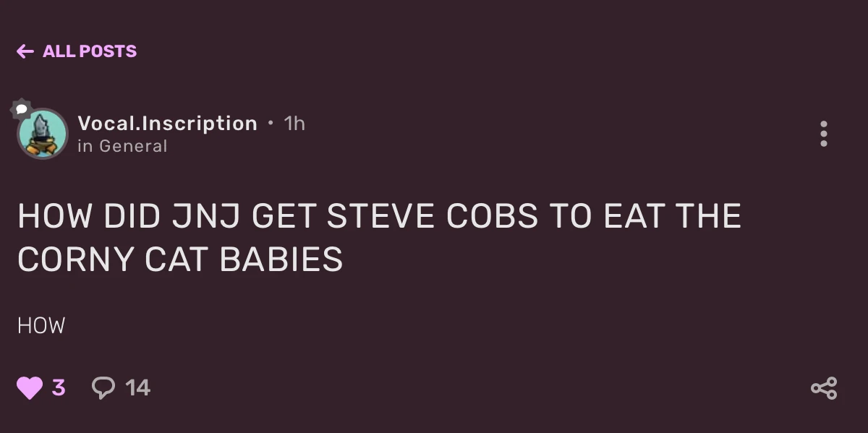The width and height of the screenshot is (868, 433).
Task: Open comments via speech bubble icon
Action: (103, 388)
